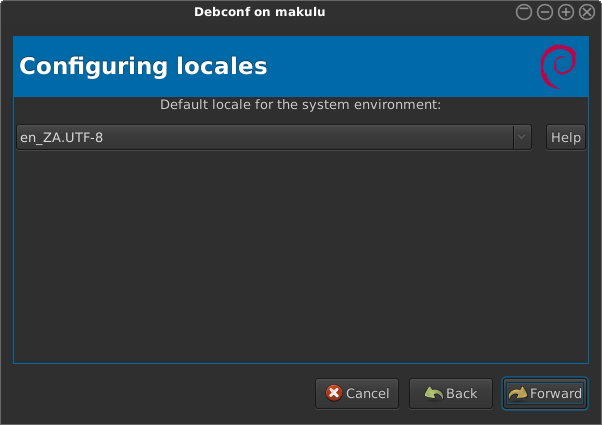The image size is (602, 425).
Task: Click the "Default locale for the system environment" label
Action: pyautogui.click(x=301, y=104)
